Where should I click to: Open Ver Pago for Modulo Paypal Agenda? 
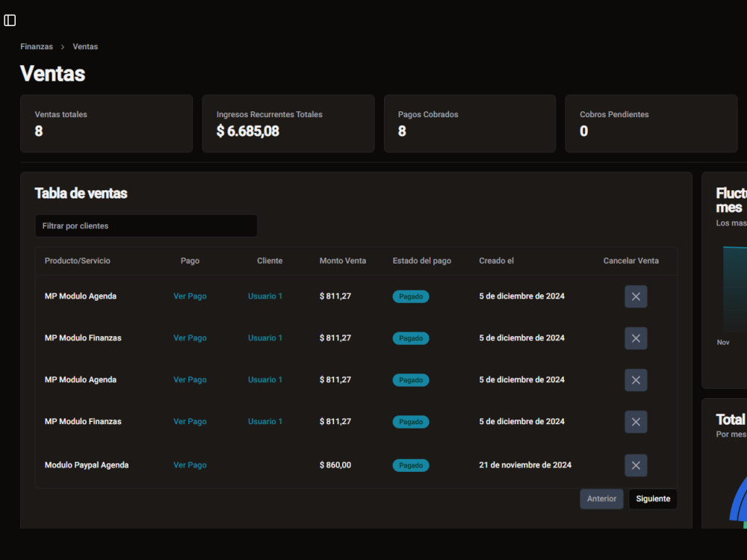point(190,465)
